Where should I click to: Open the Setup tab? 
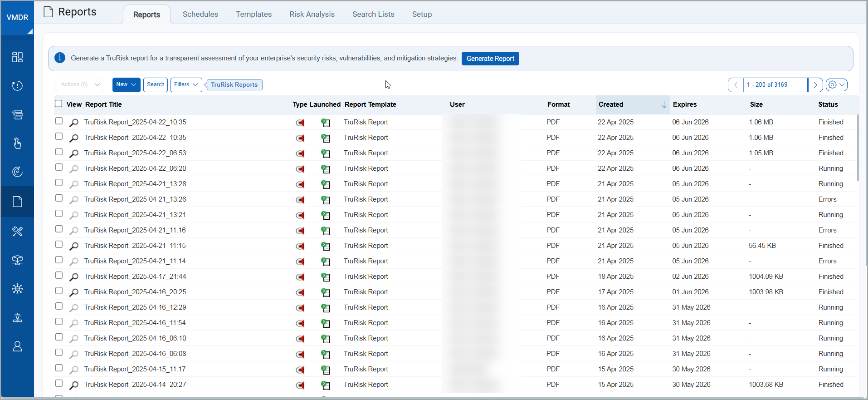click(x=422, y=14)
